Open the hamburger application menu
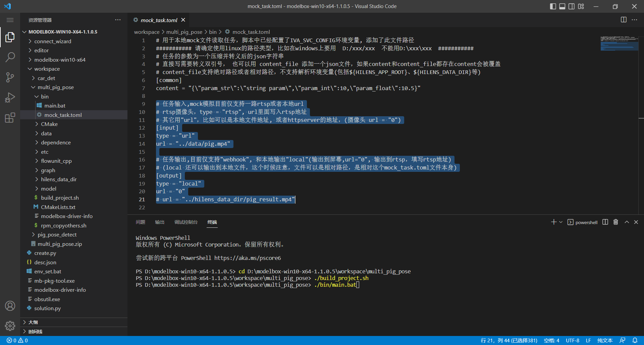The height and width of the screenshot is (345, 644). pos(10,20)
